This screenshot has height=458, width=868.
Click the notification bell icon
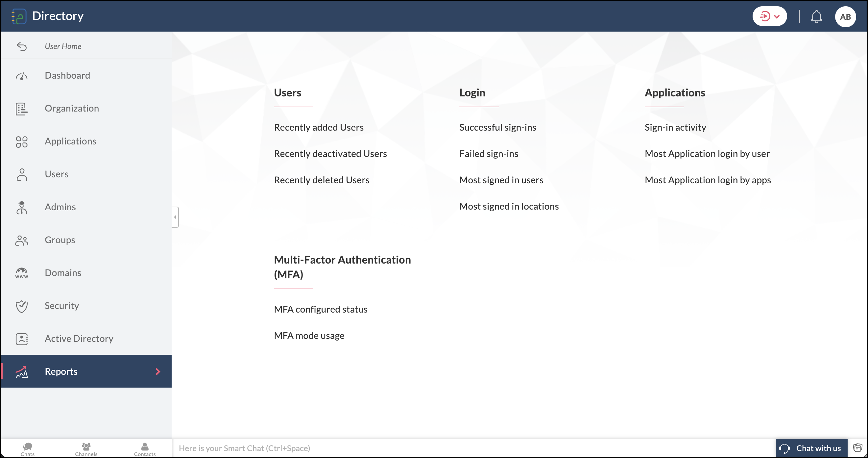(x=816, y=16)
